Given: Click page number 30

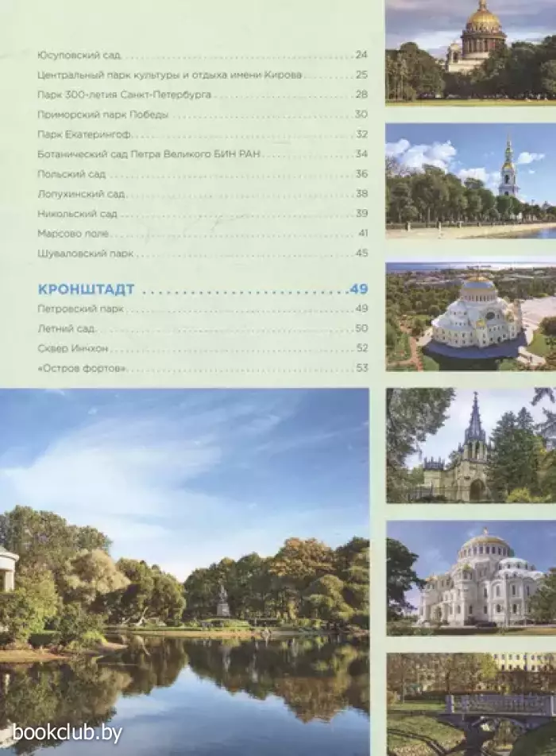Looking at the screenshot, I should tap(361, 114).
